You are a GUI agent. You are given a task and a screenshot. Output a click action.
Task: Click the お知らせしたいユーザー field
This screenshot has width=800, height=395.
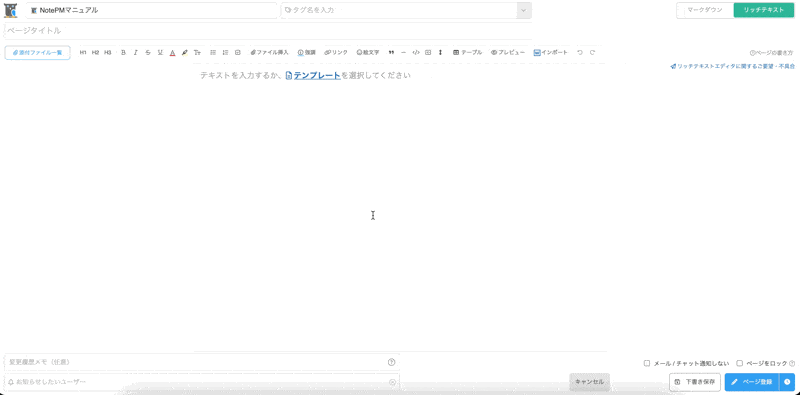click(x=202, y=382)
